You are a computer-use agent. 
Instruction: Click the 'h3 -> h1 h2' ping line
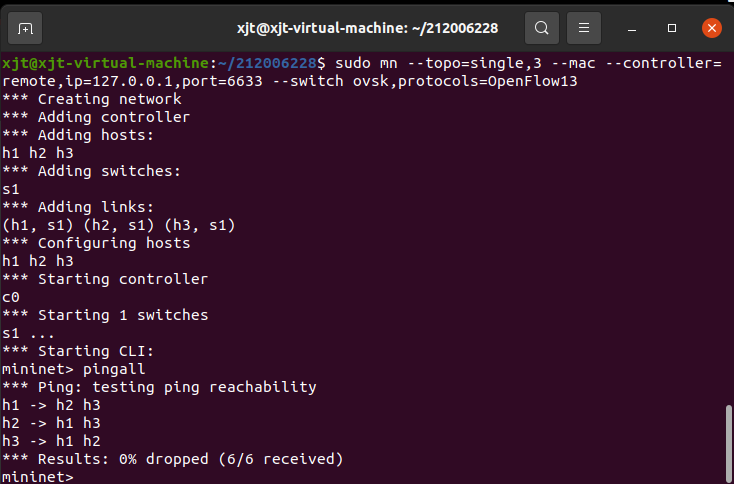tap(52, 441)
